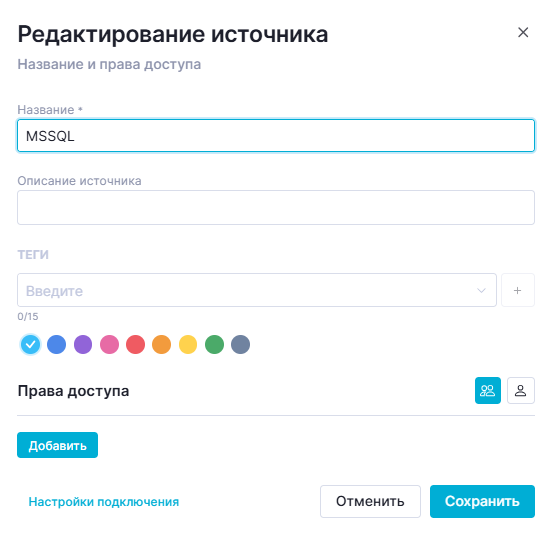Expand the tags dropdown chevron
The width and height of the screenshot is (554, 537).
481,290
